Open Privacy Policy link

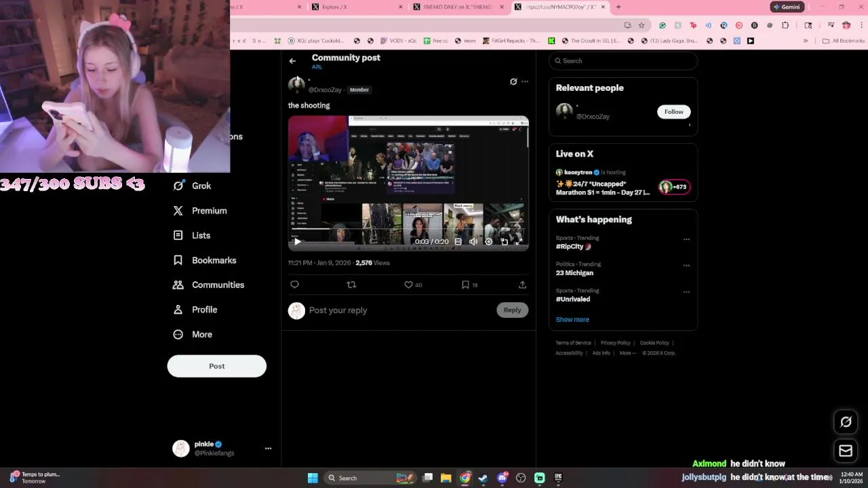(615, 343)
